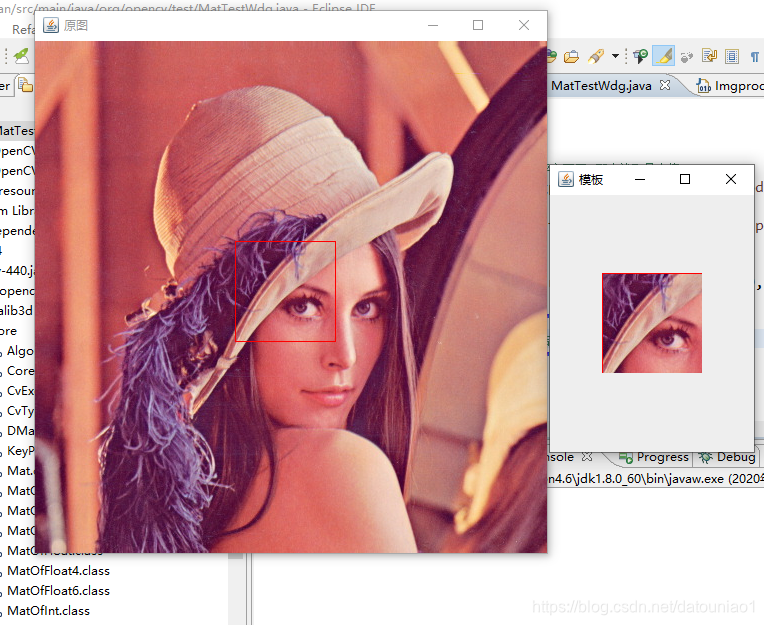Close the MatTestWdg.java editor tab

(x=665, y=85)
